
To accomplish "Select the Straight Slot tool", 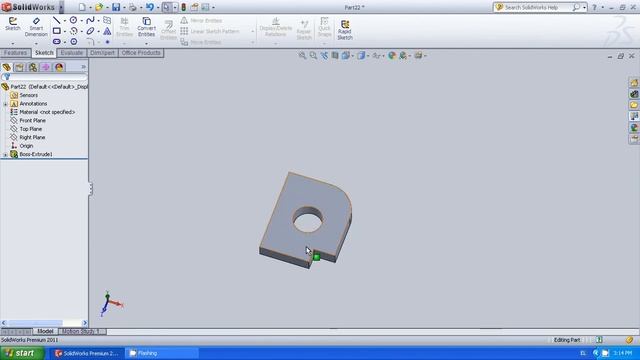I will (x=57, y=41).
